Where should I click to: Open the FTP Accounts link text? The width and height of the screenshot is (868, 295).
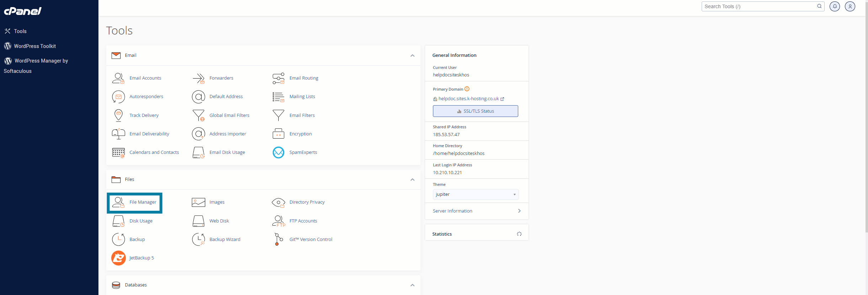click(x=303, y=221)
